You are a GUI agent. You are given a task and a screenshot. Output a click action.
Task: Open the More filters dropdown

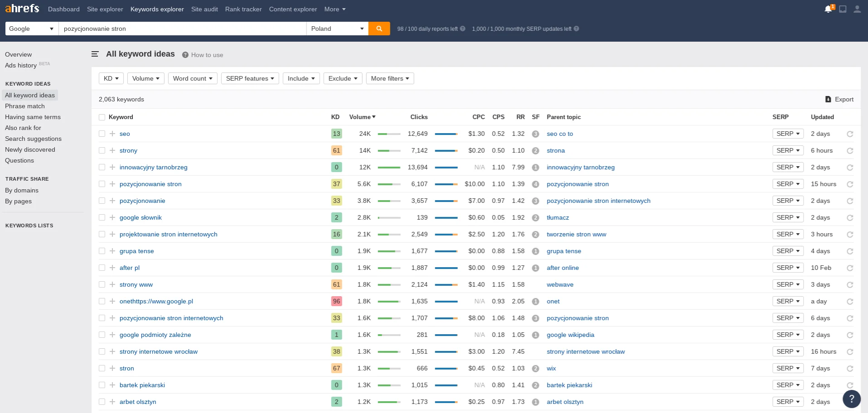point(390,78)
